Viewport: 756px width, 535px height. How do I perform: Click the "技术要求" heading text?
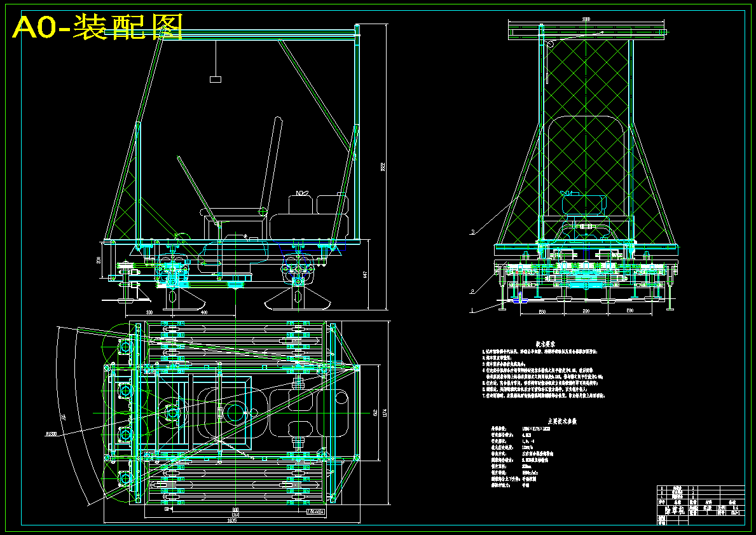tap(546, 344)
